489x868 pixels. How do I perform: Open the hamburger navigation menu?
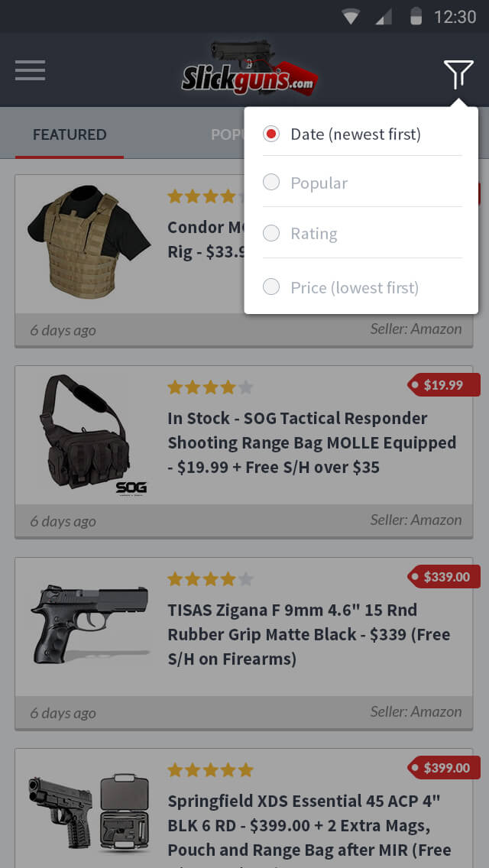[x=31, y=70]
